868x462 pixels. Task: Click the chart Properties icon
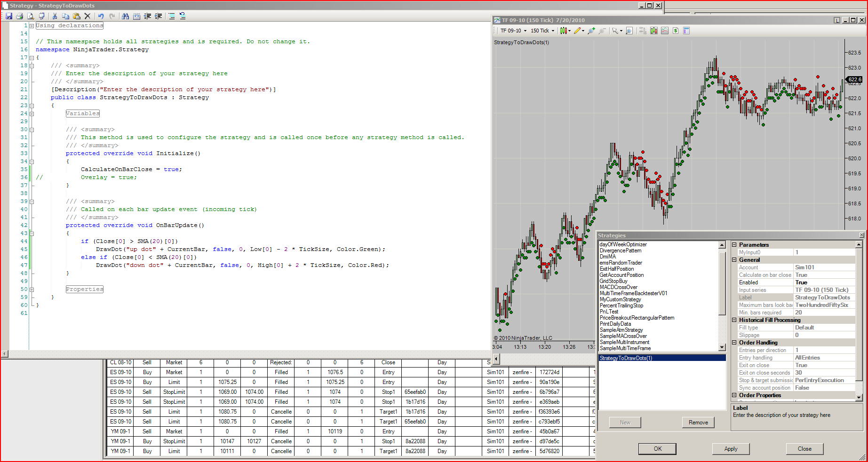point(686,31)
